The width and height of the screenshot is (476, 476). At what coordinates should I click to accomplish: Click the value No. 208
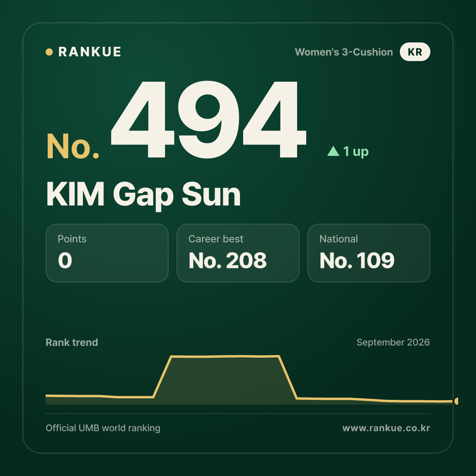click(x=228, y=261)
